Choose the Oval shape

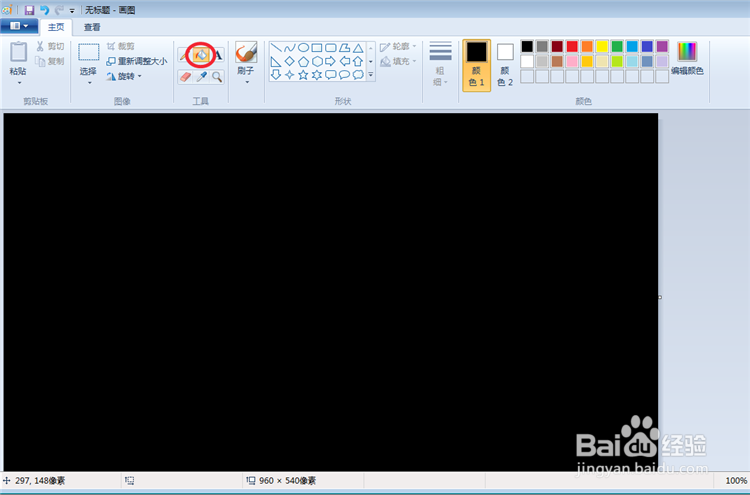pyautogui.click(x=303, y=48)
